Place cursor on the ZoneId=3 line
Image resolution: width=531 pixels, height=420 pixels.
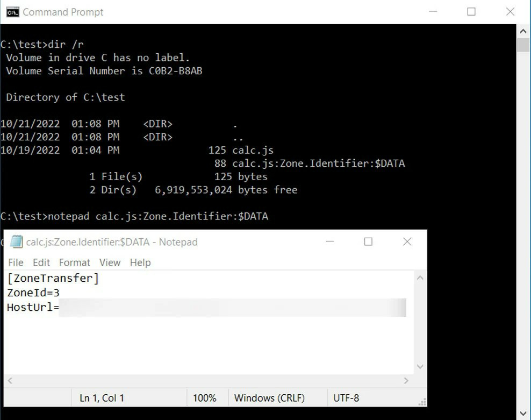click(x=33, y=293)
